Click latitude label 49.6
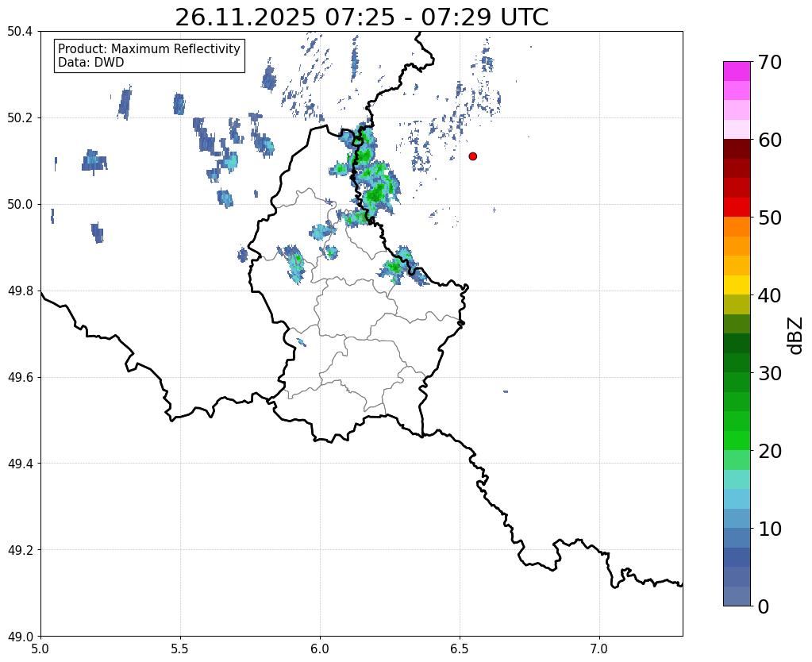Image resolution: width=812 pixels, height=662 pixels. pos(20,378)
